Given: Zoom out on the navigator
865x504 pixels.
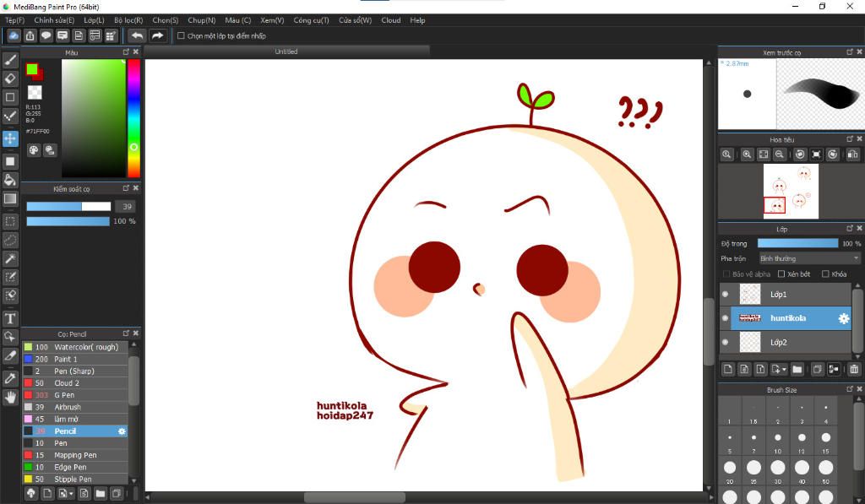Looking at the screenshot, I should pos(779,154).
